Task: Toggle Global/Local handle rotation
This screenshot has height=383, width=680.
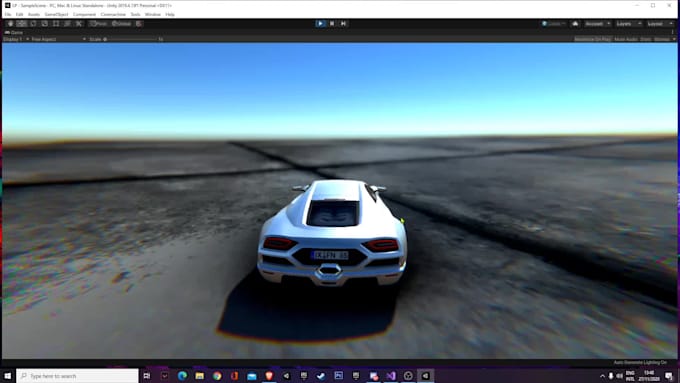Action: 121,23
